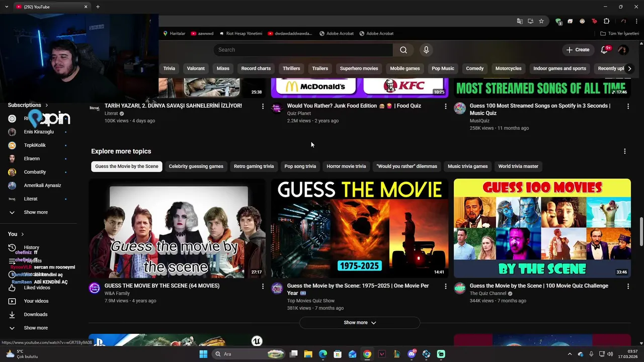Select the Record charts chip
Viewport: 644px width, 362px height.
[x=256, y=68]
